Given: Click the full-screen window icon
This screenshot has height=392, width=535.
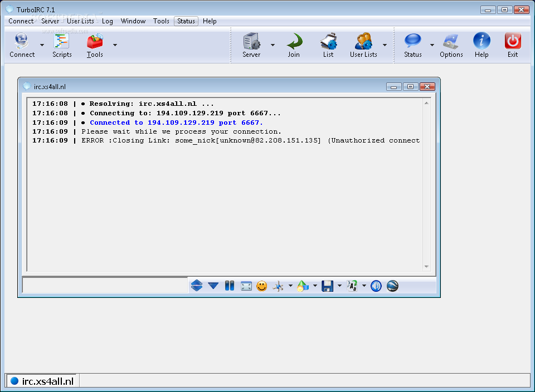Looking at the screenshot, I should point(246,286).
